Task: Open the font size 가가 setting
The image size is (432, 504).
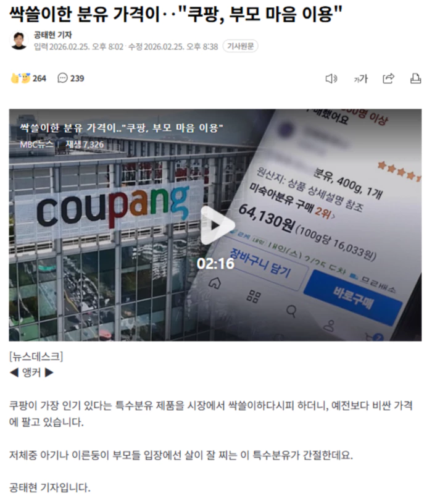Action: 360,78
